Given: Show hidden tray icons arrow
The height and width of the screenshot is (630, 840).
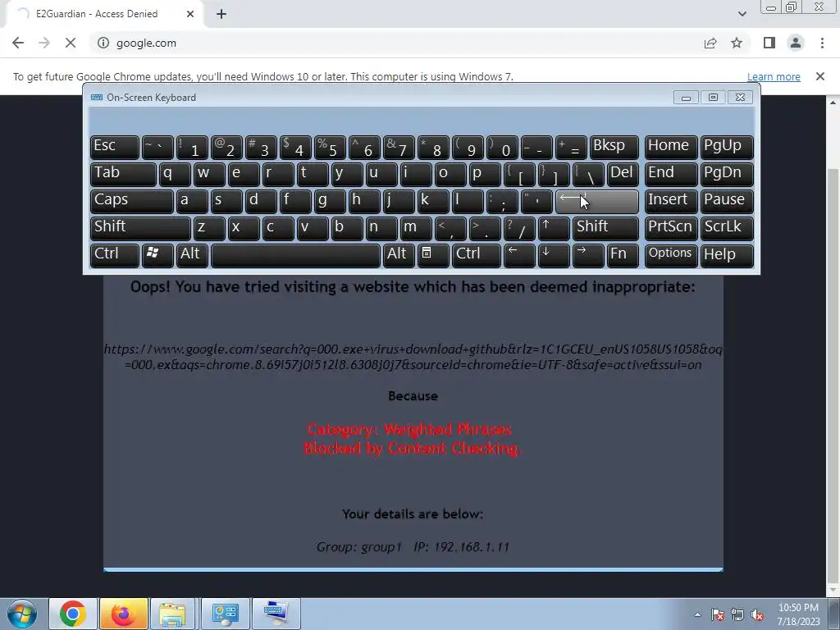Looking at the screenshot, I should coord(697,614).
